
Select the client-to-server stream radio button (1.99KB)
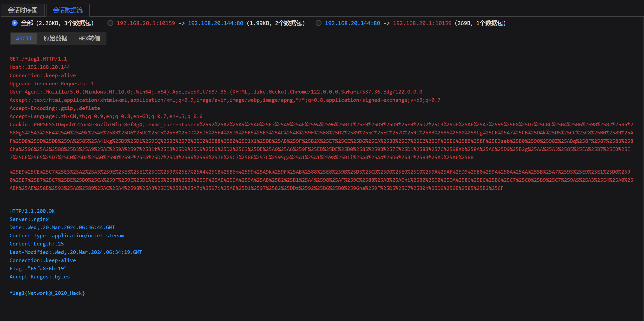tap(110, 23)
